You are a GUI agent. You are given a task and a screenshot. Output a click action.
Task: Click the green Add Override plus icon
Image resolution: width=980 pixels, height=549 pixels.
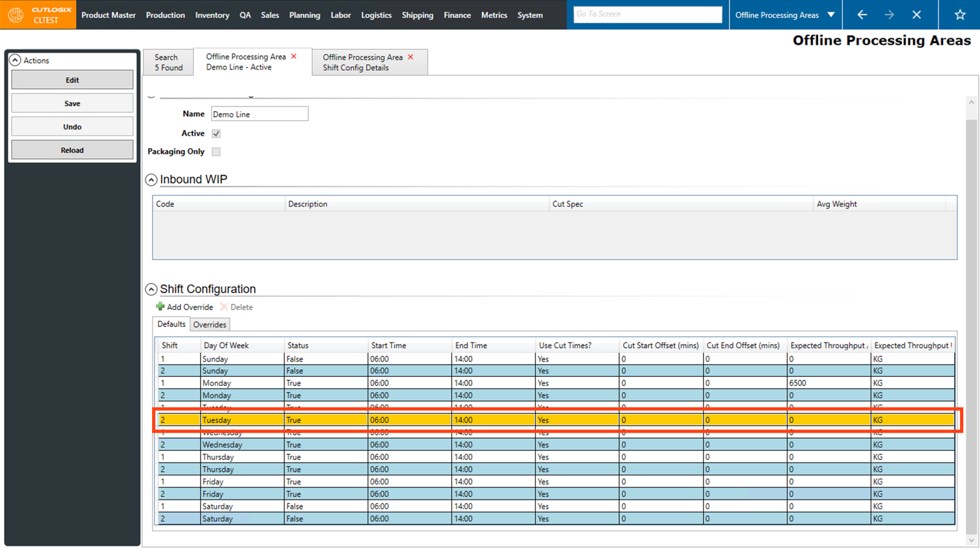point(160,307)
